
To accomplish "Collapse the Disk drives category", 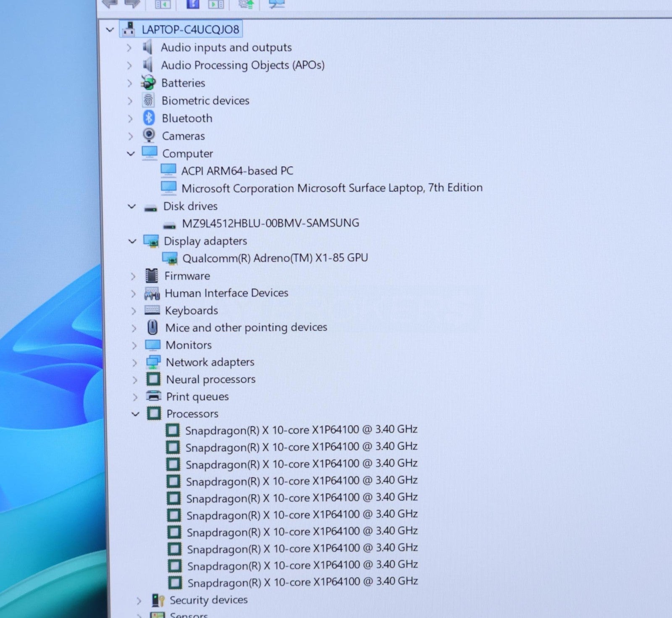I will tap(132, 206).
